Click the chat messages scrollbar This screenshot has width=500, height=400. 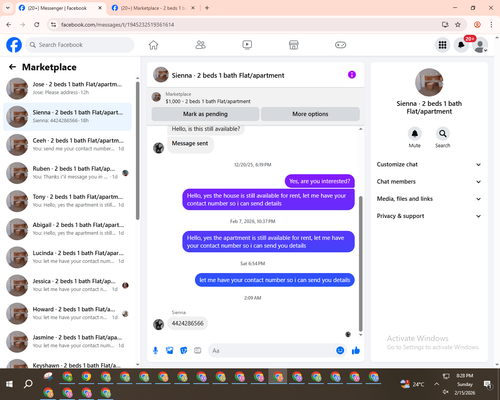[x=360, y=263]
